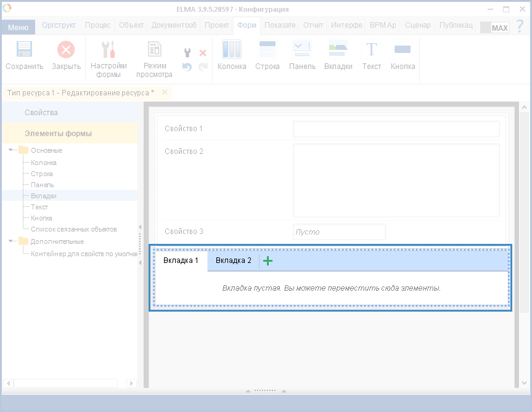This screenshot has height=412, width=532.
Task: Select Список связанных объектов tree item
Action: tap(74, 229)
